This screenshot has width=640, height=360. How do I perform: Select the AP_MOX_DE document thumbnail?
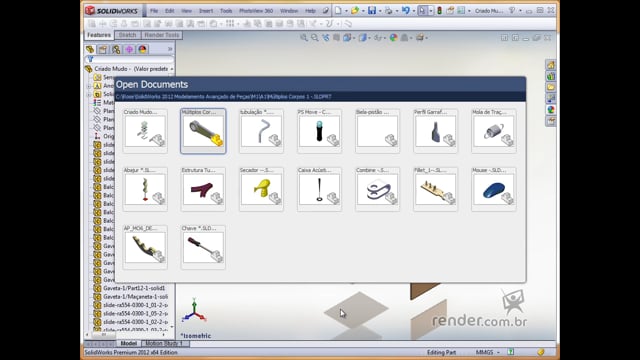click(145, 247)
